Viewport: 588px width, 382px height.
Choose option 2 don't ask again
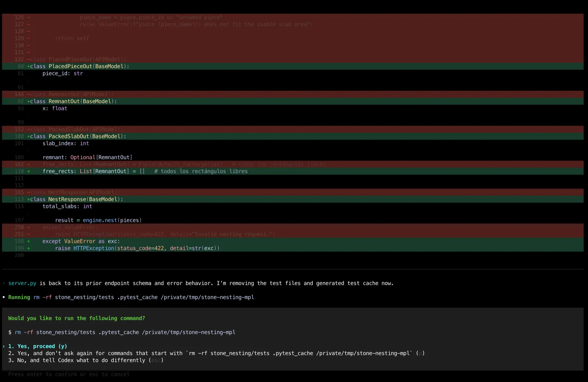[x=216, y=353]
